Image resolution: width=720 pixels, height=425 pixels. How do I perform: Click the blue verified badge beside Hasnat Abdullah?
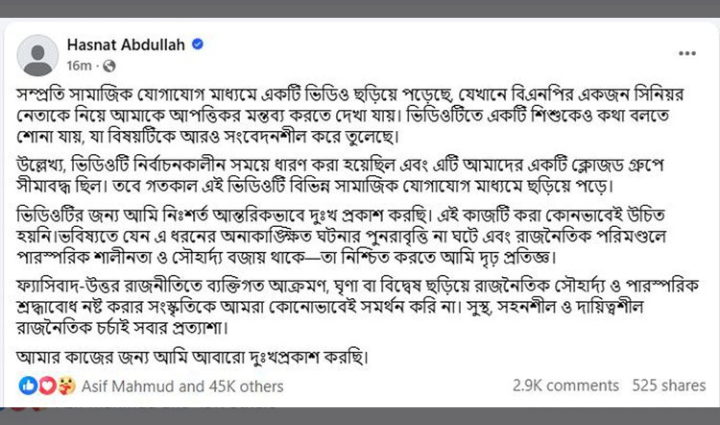coord(198,45)
